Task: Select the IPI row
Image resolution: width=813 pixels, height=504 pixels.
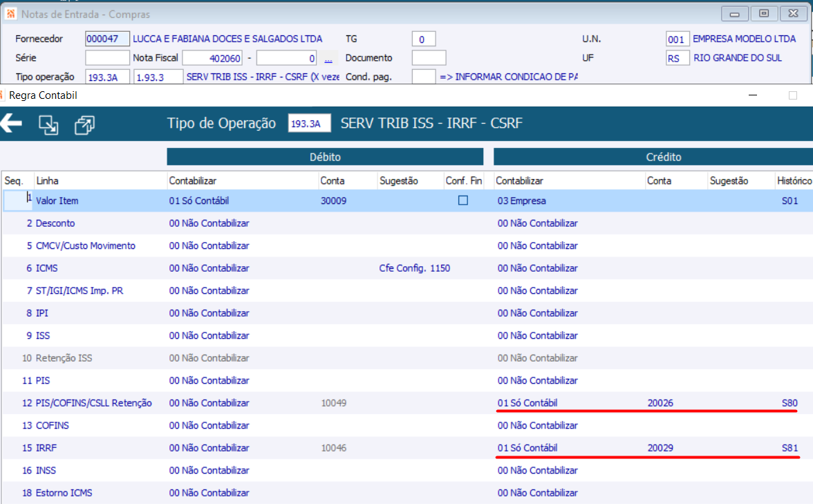Action: [x=408, y=312]
